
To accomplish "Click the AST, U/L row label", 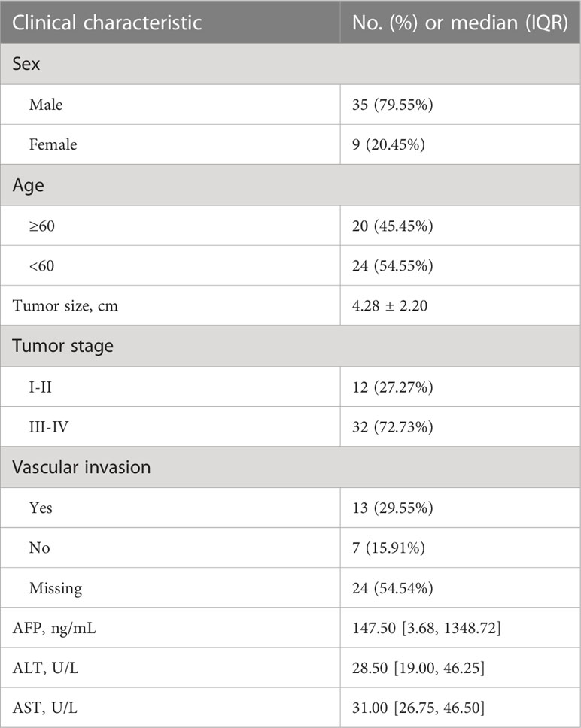I will 44,708.
